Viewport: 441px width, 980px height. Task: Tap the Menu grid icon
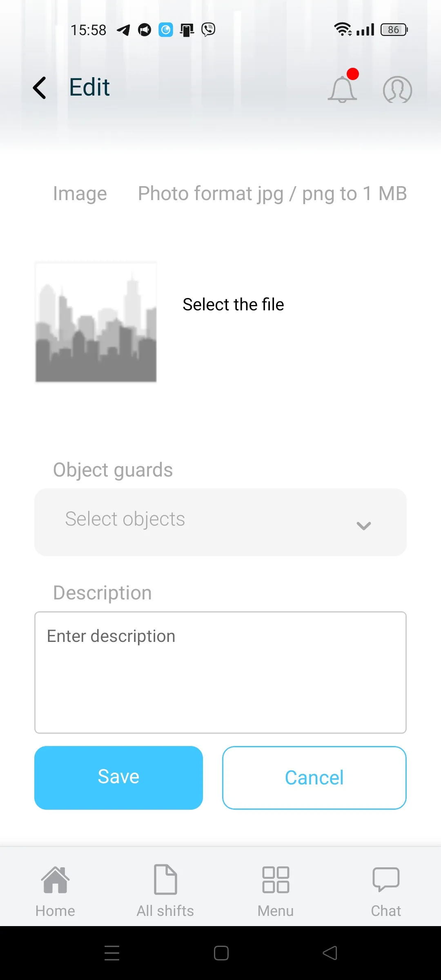(x=276, y=880)
